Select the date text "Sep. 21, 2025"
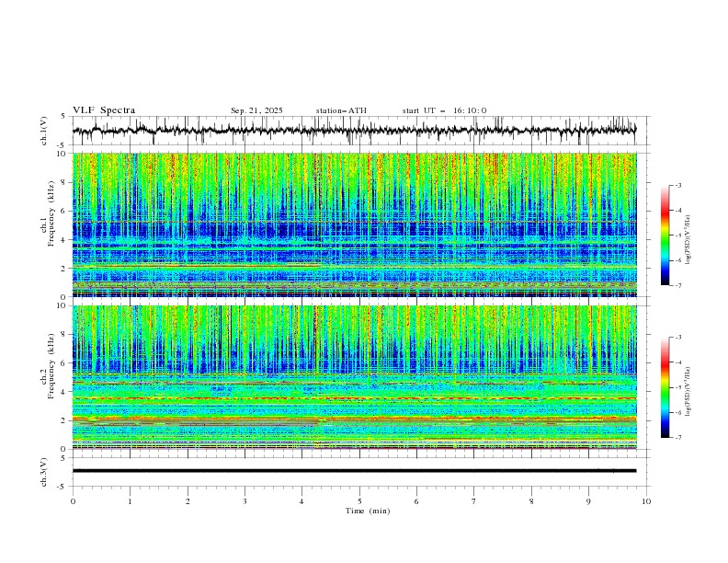 256,110
